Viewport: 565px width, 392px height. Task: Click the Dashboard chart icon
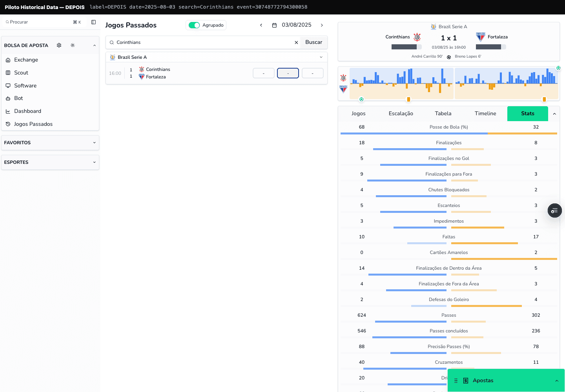pos(8,111)
